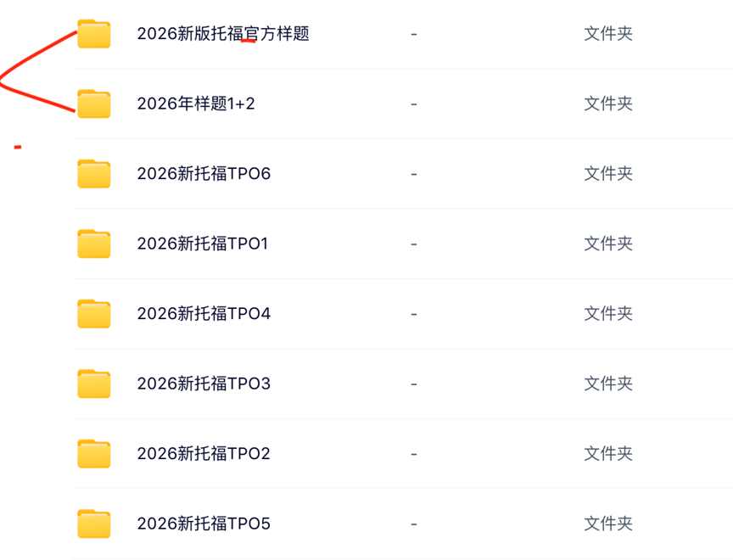
Task: Select 文件夹 type cell of TPO6 row
Action: pos(608,174)
